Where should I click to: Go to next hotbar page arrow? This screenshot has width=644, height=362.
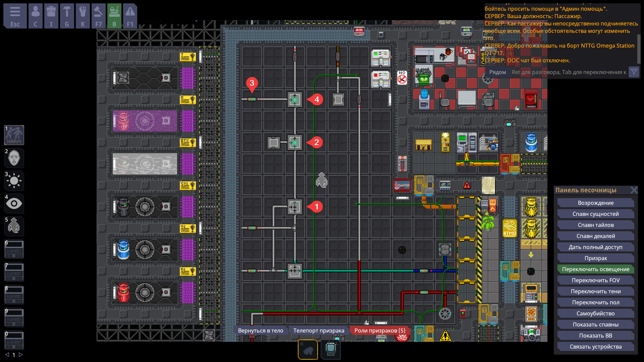[21, 355]
